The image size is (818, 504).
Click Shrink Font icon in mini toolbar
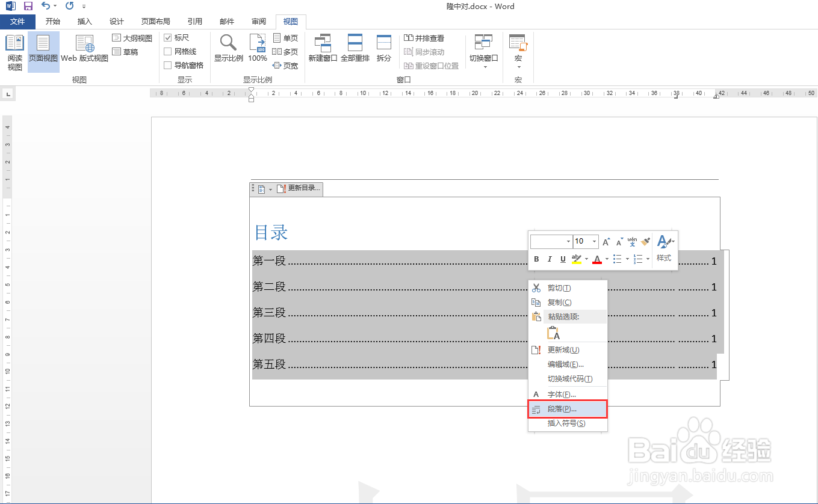click(x=619, y=242)
